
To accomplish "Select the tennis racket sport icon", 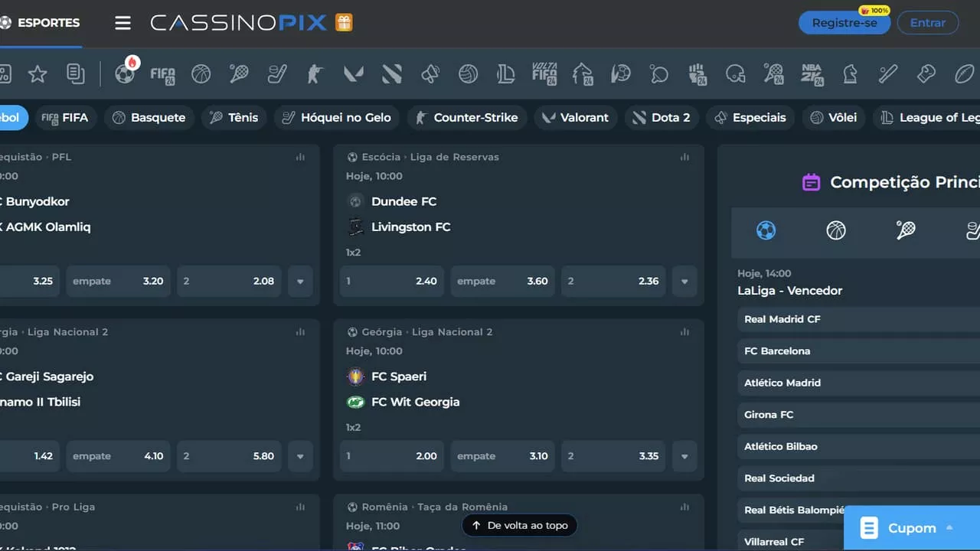I will point(239,74).
